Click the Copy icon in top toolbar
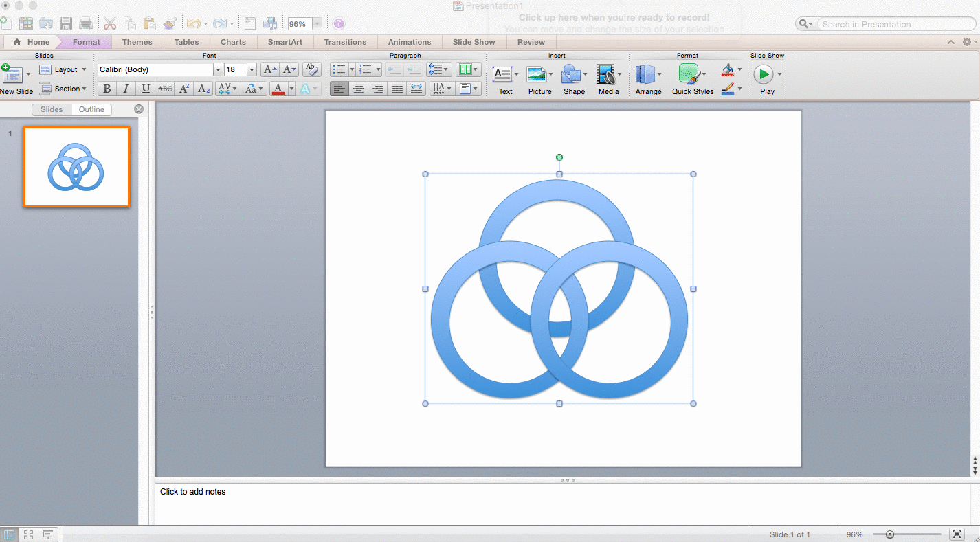The image size is (980, 542). pyautogui.click(x=130, y=23)
